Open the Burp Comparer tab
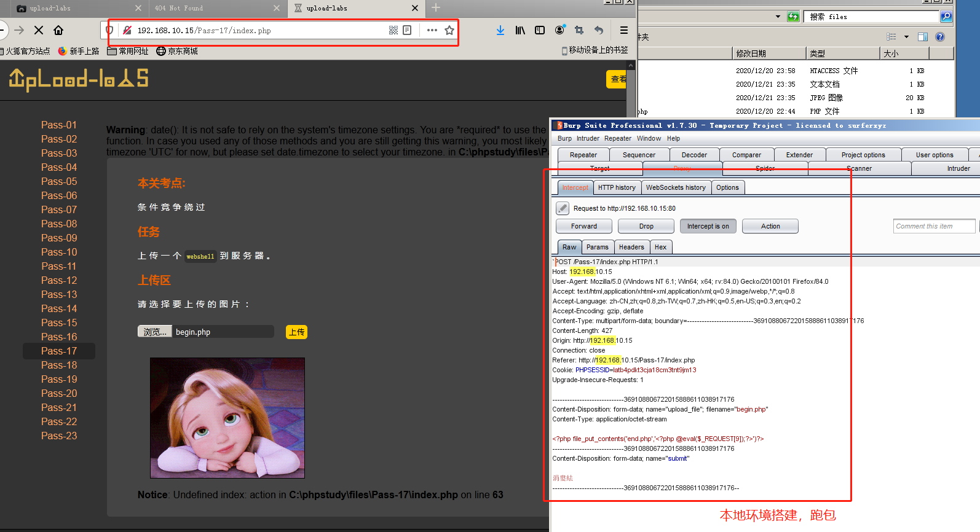 click(746, 155)
